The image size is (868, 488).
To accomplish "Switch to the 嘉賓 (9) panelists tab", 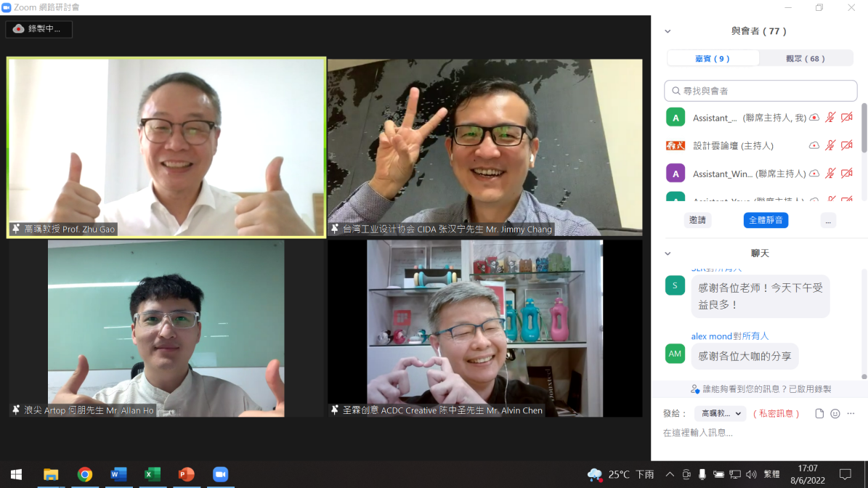I will 713,58.
